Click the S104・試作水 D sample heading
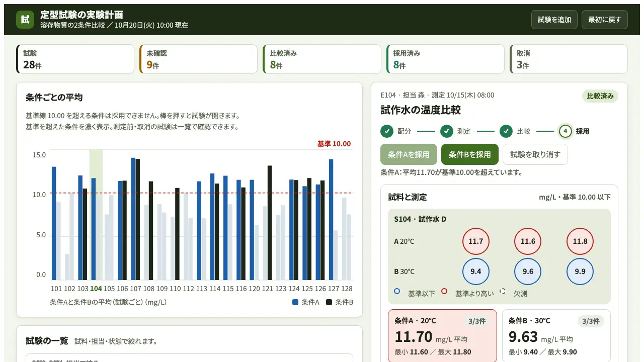644x362 pixels. tap(420, 219)
